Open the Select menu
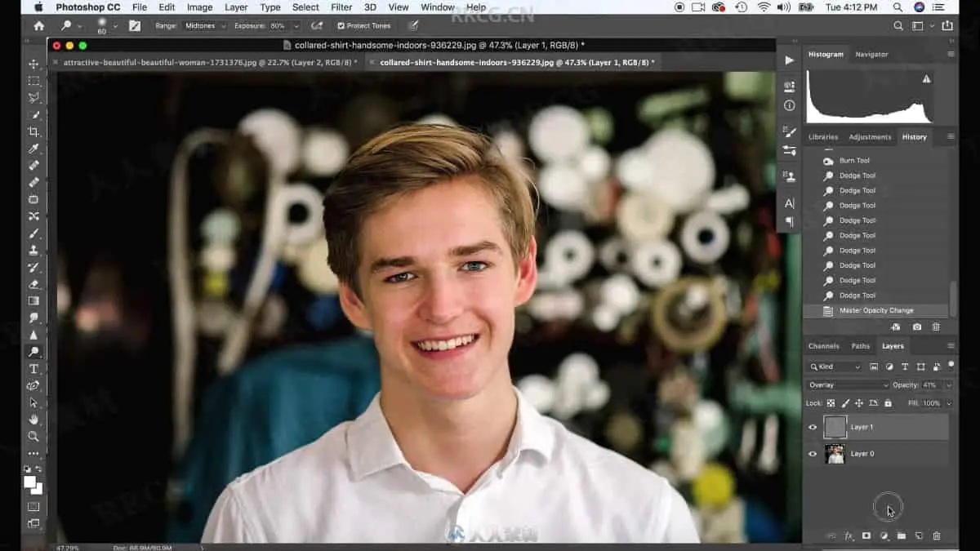Viewport: 980px width, 551px height. [305, 7]
